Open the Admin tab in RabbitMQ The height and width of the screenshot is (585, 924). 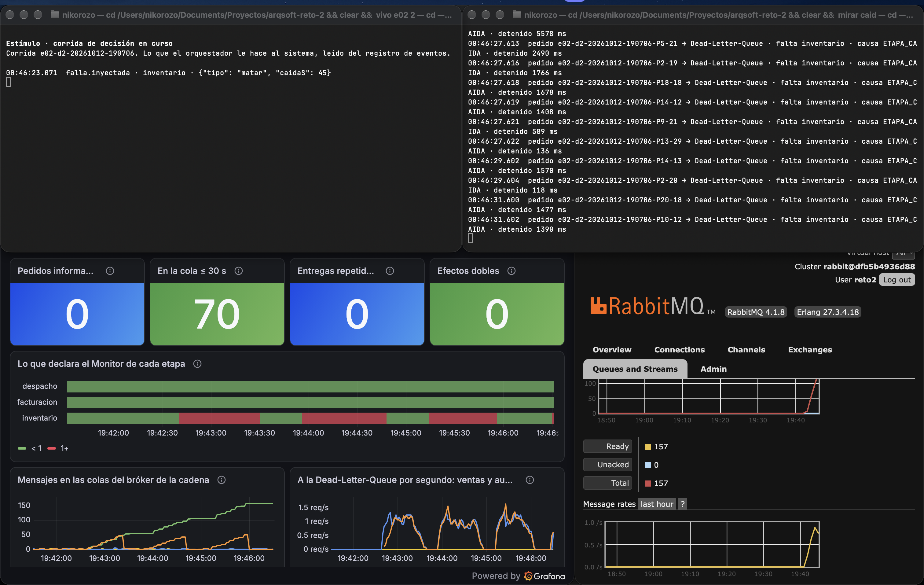[x=713, y=369]
